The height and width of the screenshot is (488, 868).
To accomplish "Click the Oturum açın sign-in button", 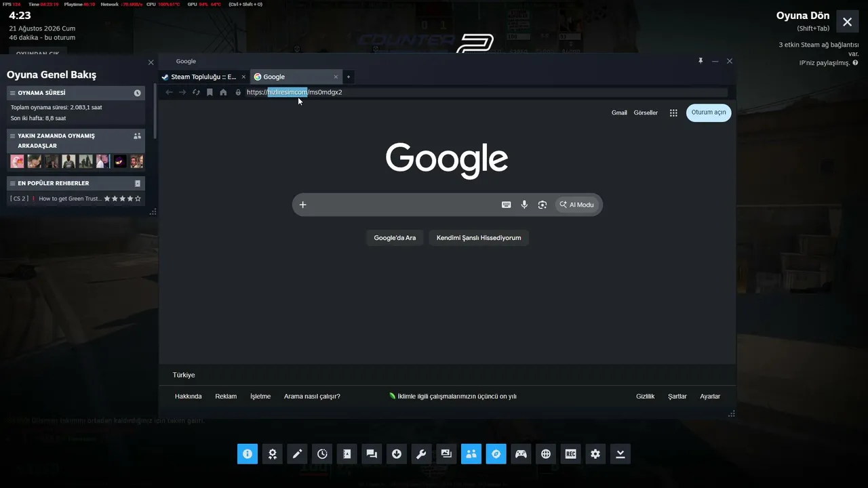I will (709, 113).
